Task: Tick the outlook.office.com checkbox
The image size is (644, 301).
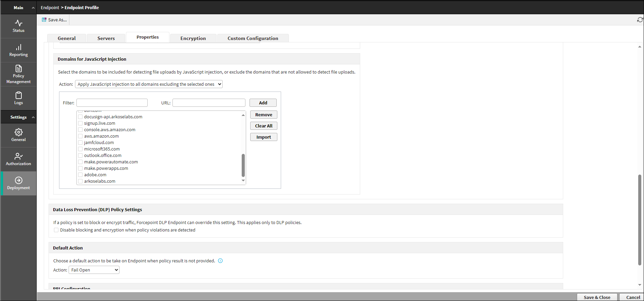Action: pos(80,156)
